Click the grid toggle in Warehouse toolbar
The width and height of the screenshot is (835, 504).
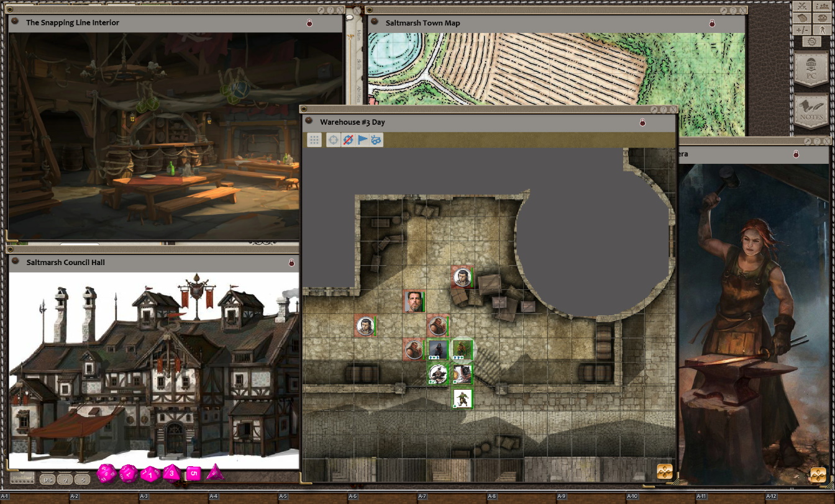tap(314, 140)
